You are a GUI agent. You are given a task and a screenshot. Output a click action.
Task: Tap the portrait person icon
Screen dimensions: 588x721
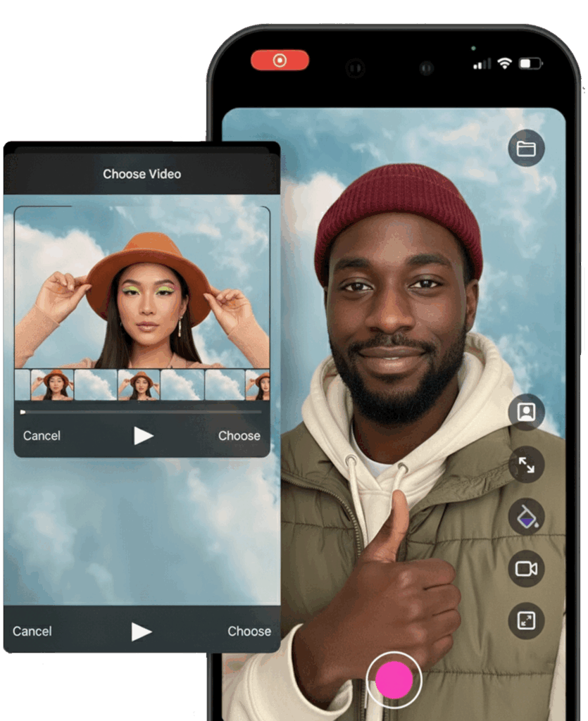pyautogui.click(x=526, y=412)
